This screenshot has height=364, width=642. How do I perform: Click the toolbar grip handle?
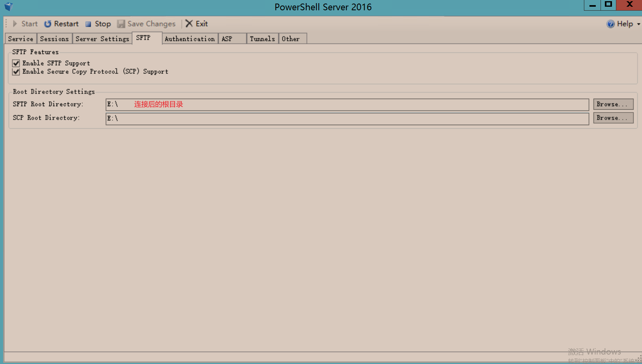click(x=6, y=24)
